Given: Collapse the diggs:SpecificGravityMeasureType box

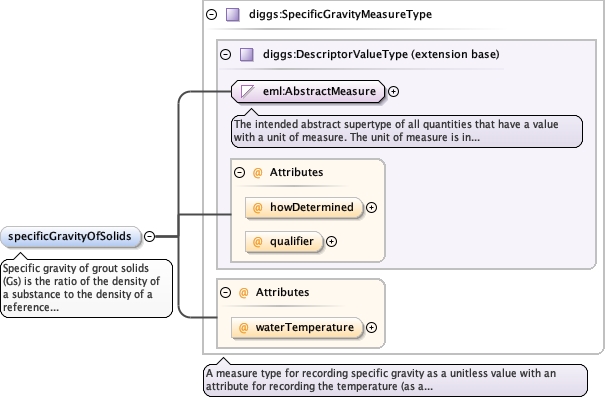Looking at the screenshot, I should (211, 15).
